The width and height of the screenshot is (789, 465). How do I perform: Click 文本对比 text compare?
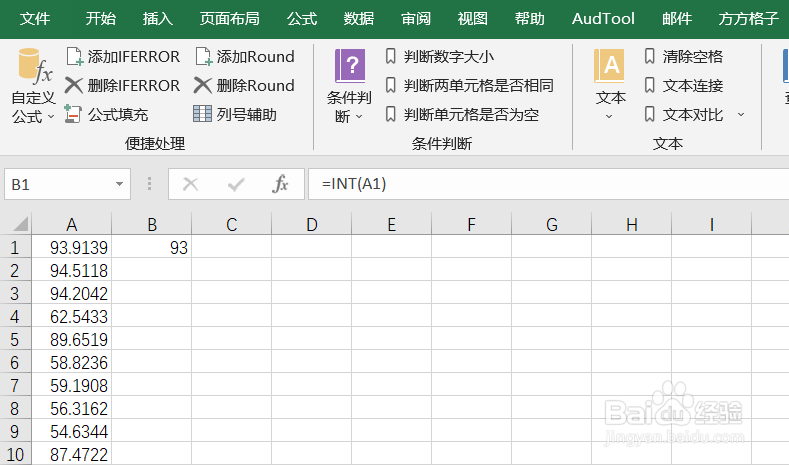coord(684,114)
